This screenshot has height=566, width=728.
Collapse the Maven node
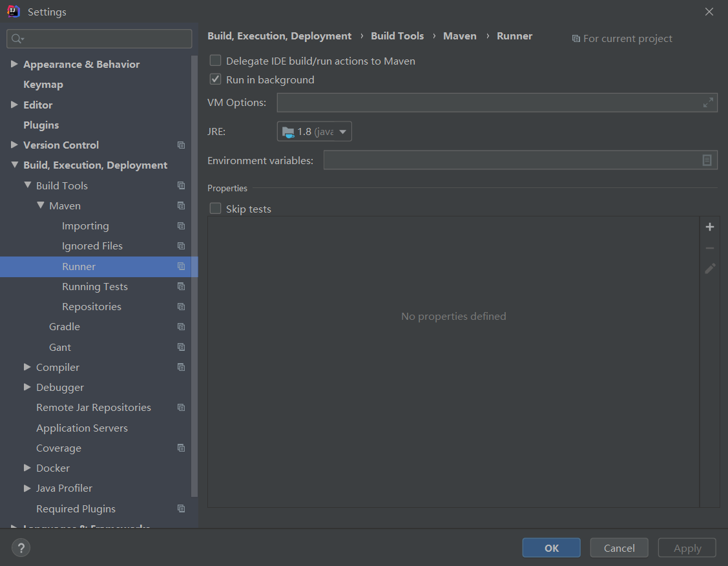tap(41, 205)
